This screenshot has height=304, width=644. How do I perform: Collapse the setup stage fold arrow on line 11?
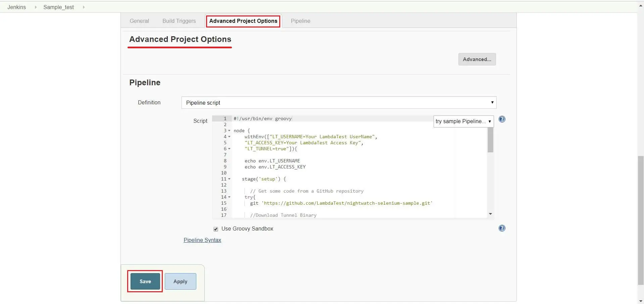229,179
